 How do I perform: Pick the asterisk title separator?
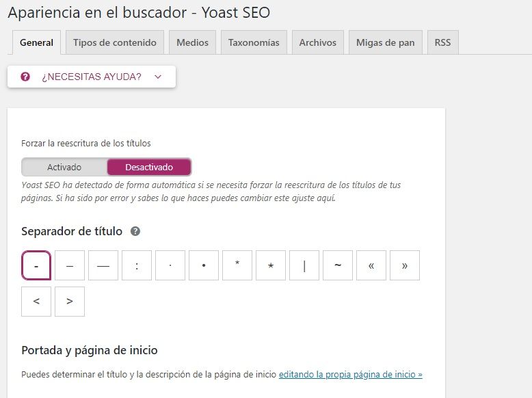click(x=237, y=265)
